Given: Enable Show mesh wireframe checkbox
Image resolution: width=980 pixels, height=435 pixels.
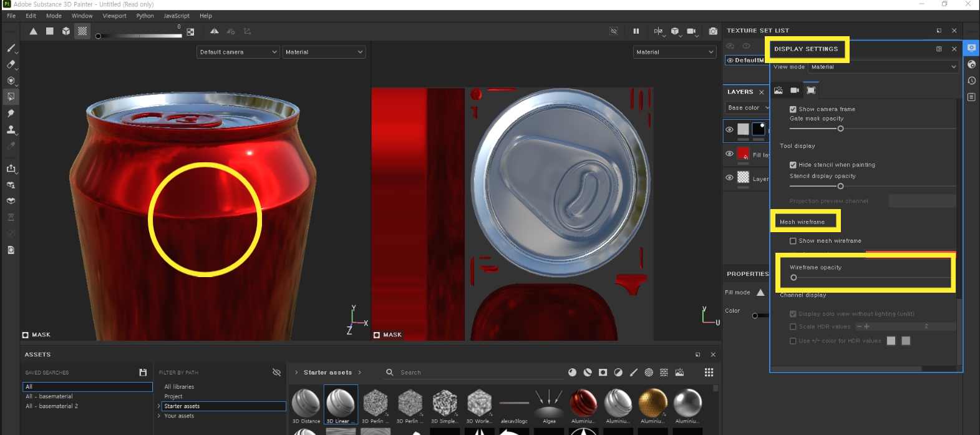Looking at the screenshot, I should click(x=793, y=241).
